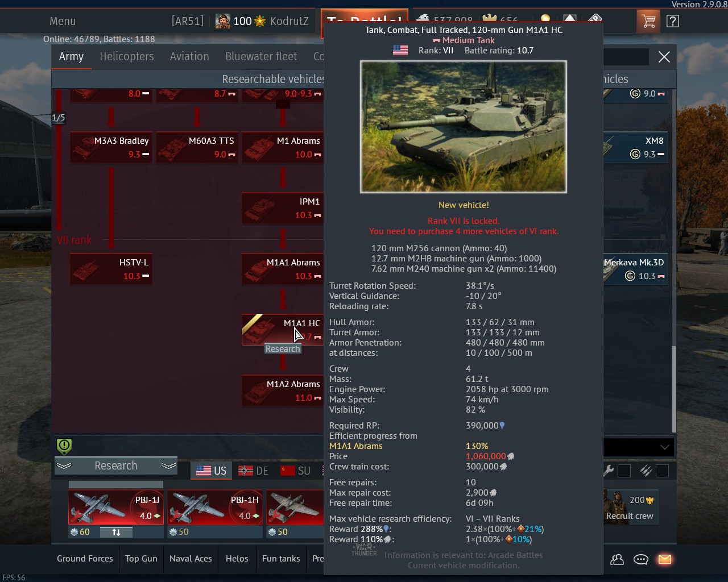Image resolution: width=728 pixels, height=582 pixels.
Task: Open the shop cart icon
Action: pyautogui.click(x=648, y=22)
